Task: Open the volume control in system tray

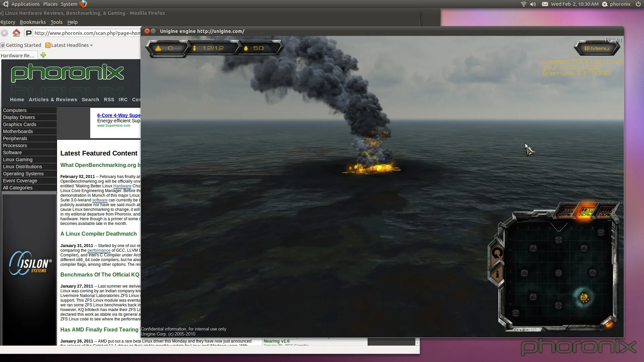Action: [533, 4]
